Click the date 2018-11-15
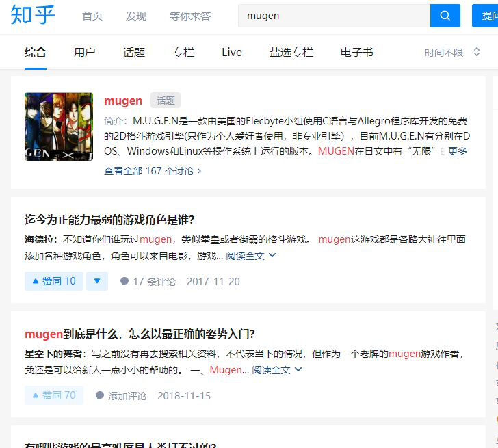 coord(184,395)
